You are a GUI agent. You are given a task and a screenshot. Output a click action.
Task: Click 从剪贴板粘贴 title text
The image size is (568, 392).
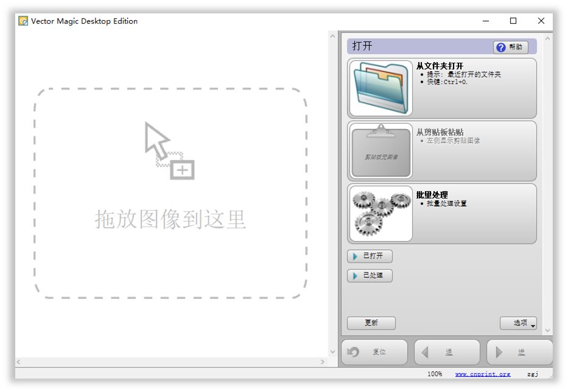(440, 132)
